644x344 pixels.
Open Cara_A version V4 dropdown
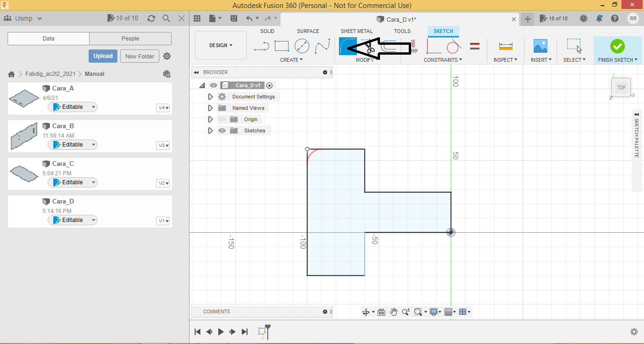tap(163, 108)
